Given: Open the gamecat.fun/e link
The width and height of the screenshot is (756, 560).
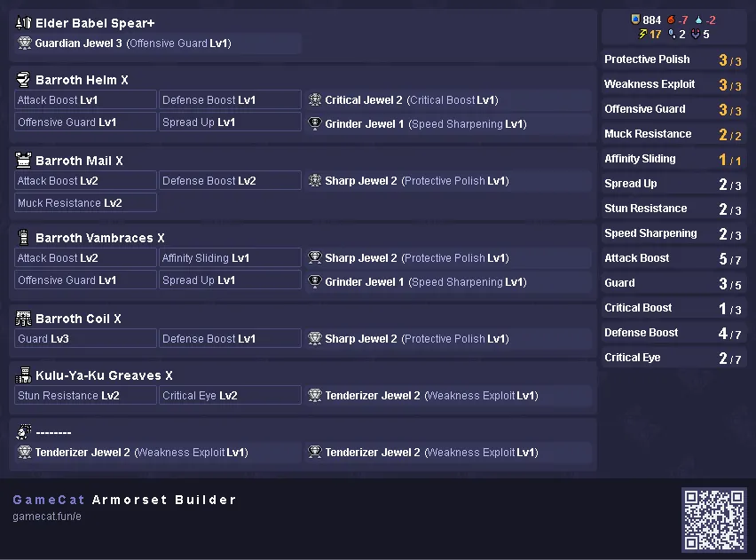Looking at the screenshot, I should pyautogui.click(x=47, y=517).
